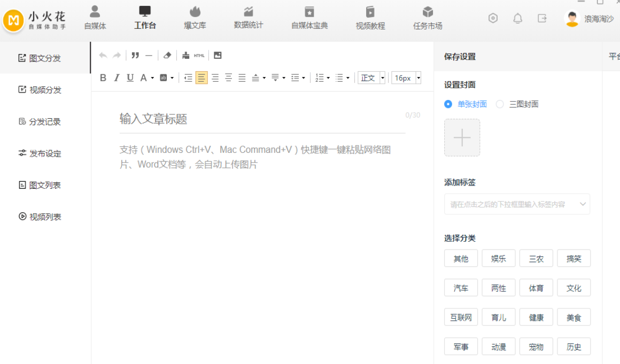
Task: Click the article title input field
Action: point(261,119)
